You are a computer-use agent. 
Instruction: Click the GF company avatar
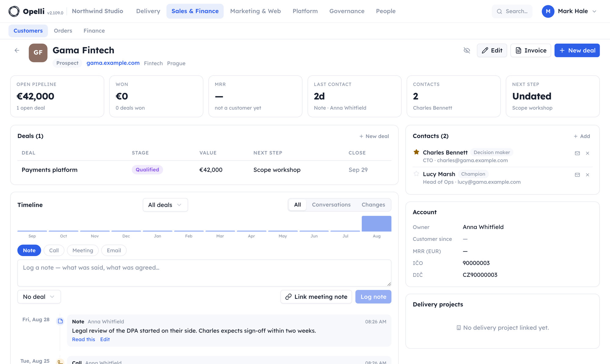coord(38,53)
